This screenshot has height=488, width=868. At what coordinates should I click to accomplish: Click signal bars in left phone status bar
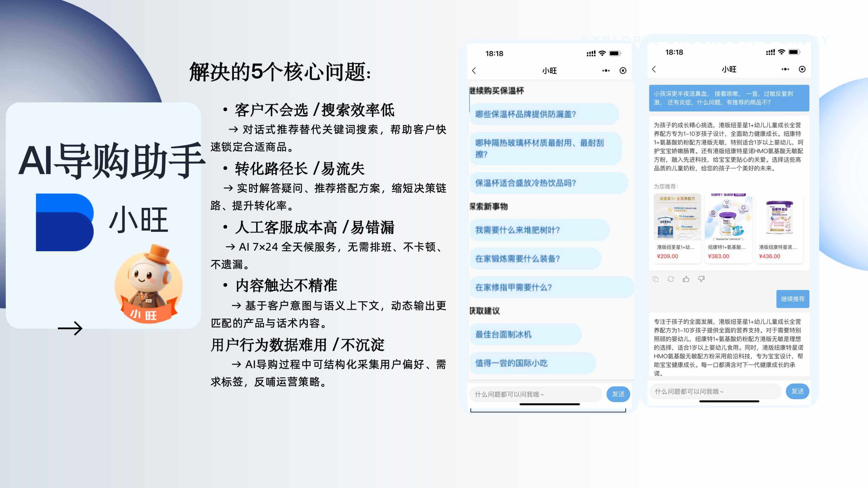pyautogui.click(x=591, y=54)
